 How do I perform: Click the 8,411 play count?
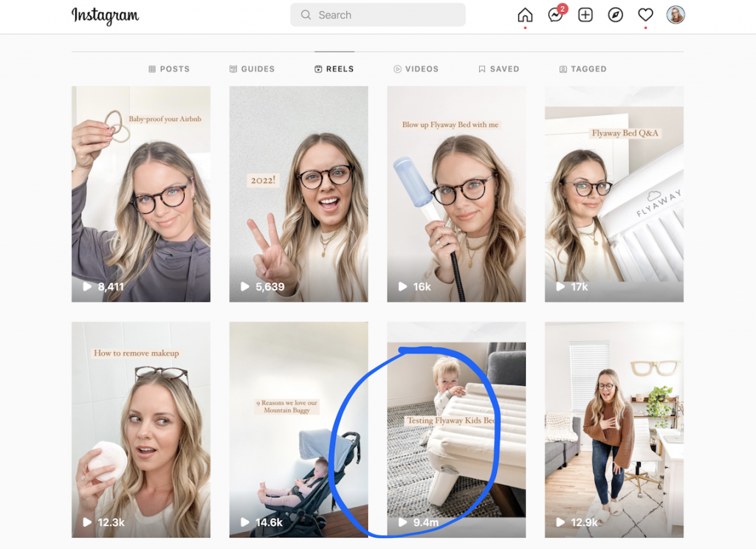coord(111,287)
